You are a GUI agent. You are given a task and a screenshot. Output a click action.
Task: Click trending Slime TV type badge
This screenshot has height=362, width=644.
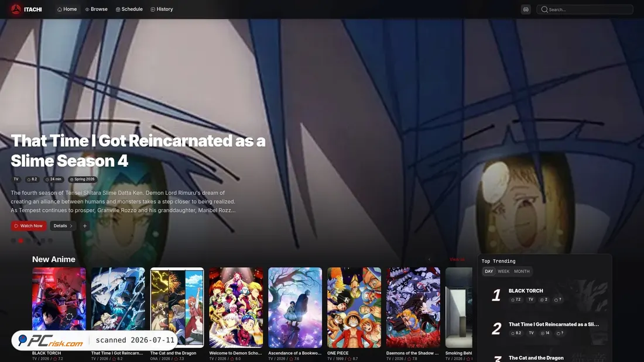(x=531, y=333)
